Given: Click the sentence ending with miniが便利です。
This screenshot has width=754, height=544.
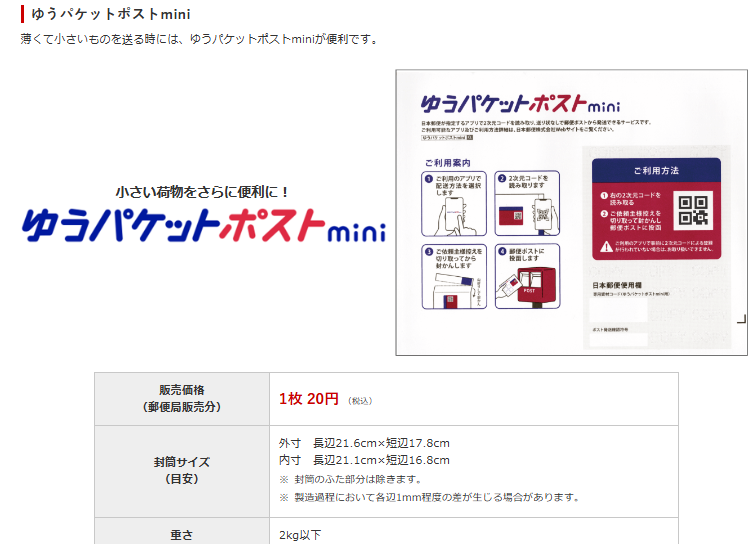Looking at the screenshot, I should [x=200, y=39].
